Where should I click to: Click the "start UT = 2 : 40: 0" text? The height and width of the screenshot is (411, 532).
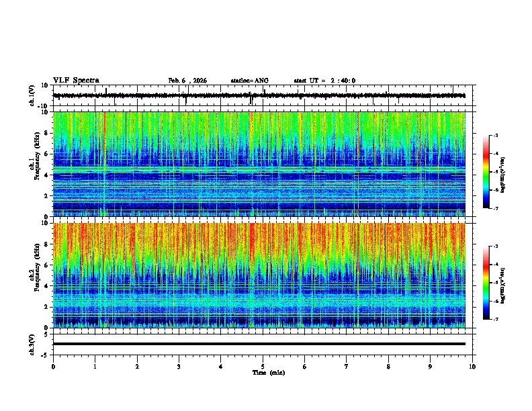pyautogui.click(x=324, y=81)
